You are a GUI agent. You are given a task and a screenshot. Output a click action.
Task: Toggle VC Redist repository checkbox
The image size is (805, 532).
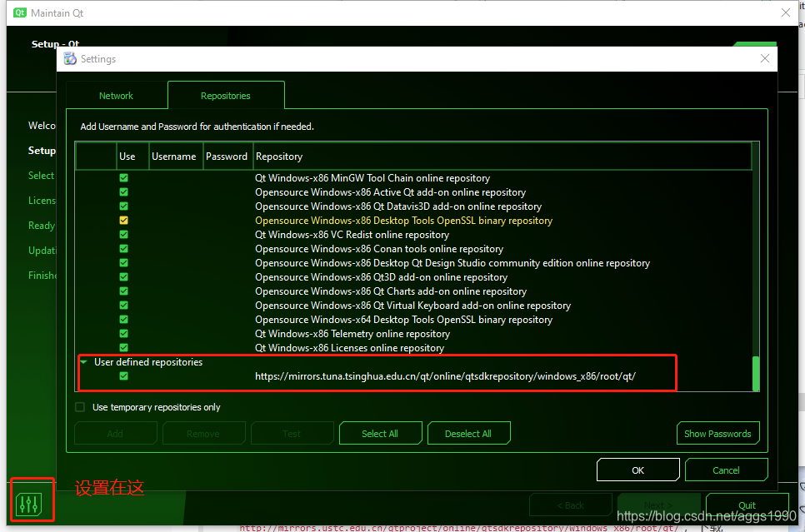click(x=123, y=235)
